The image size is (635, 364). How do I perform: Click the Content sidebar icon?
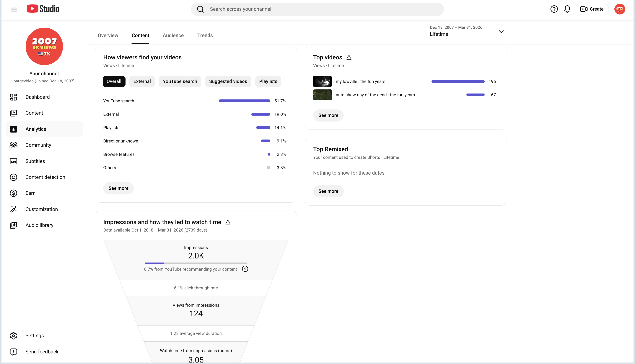[14, 113]
